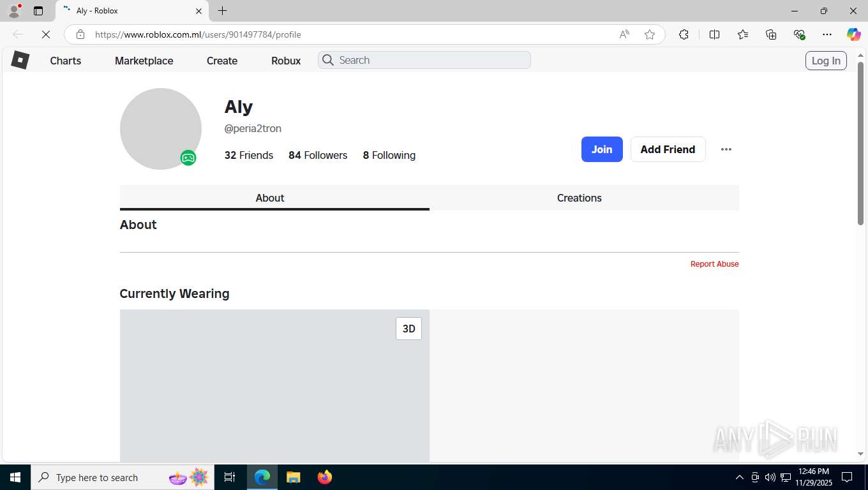
Task: Open the Favorites list icon
Action: point(743,34)
